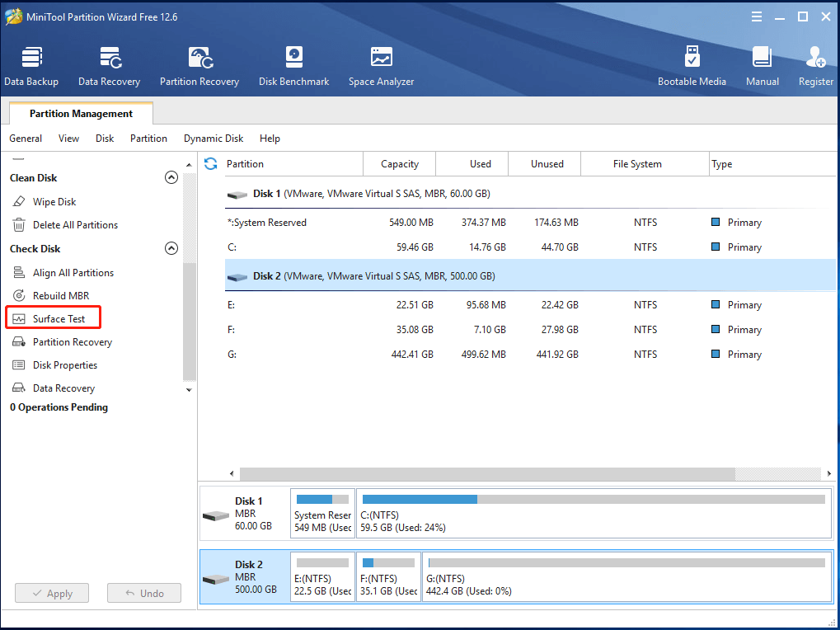Open Partition Recovery from the top toolbar
Screen dimensions: 840x630
(199, 67)
